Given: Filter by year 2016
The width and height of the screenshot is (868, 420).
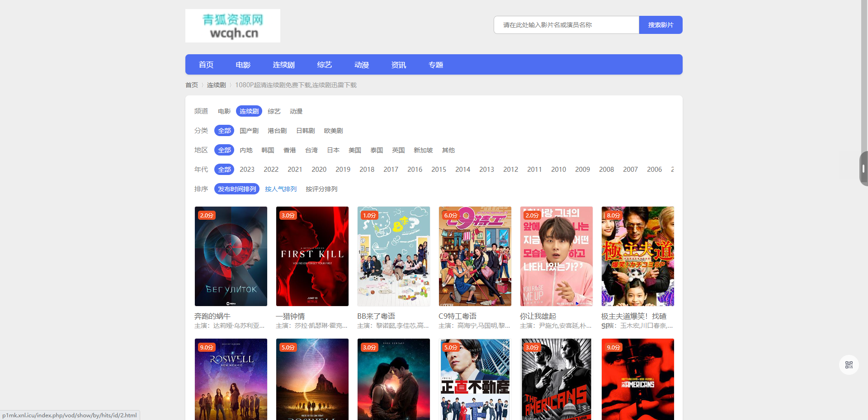Looking at the screenshot, I should pyautogui.click(x=415, y=170).
